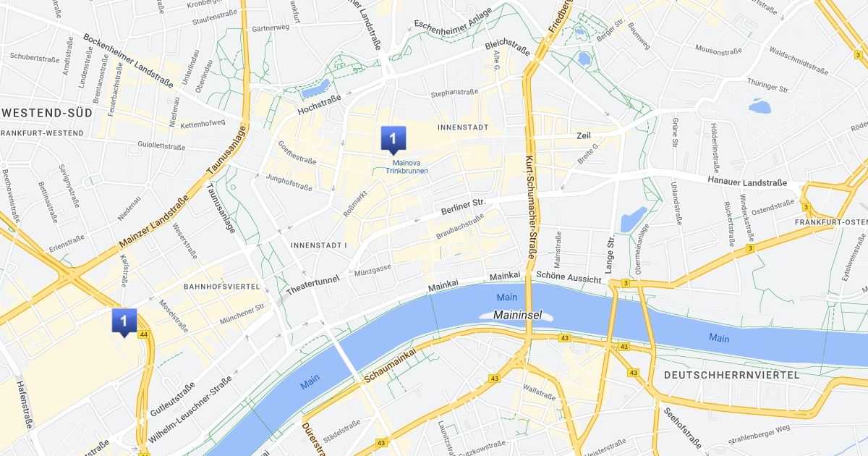Select the WESTEND-SÜD district label
Image resolution: width=868 pixels, height=456 pixels.
pyautogui.click(x=47, y=114)
